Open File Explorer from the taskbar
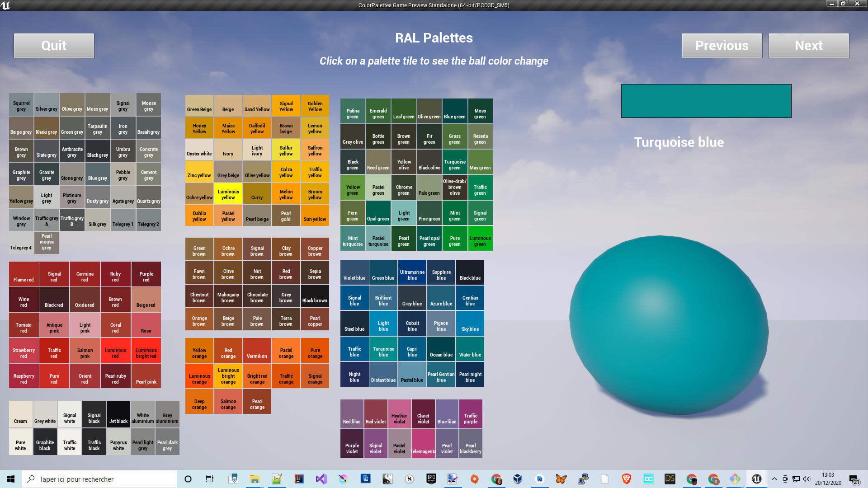The width and height of the screenshot is (868, 488). point(255,479)
